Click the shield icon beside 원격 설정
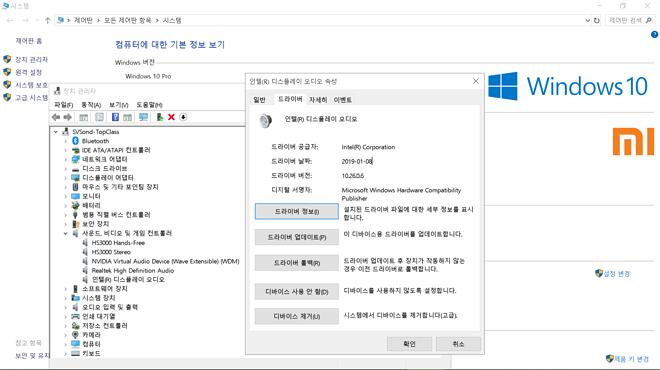Screen dimensions: 660x370 coord(7,72)
